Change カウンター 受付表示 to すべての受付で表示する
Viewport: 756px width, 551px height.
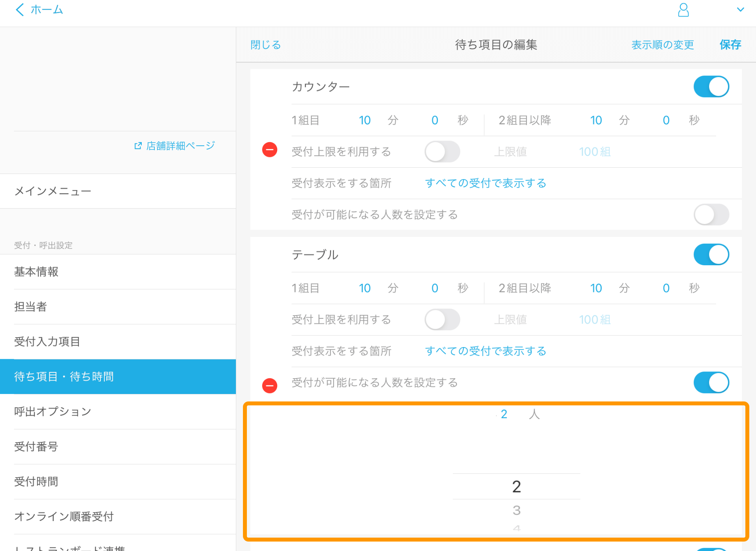(485, 183)
